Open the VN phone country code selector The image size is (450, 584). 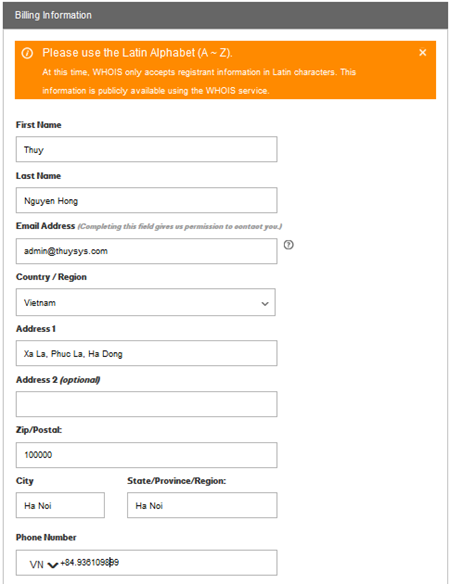44,564
